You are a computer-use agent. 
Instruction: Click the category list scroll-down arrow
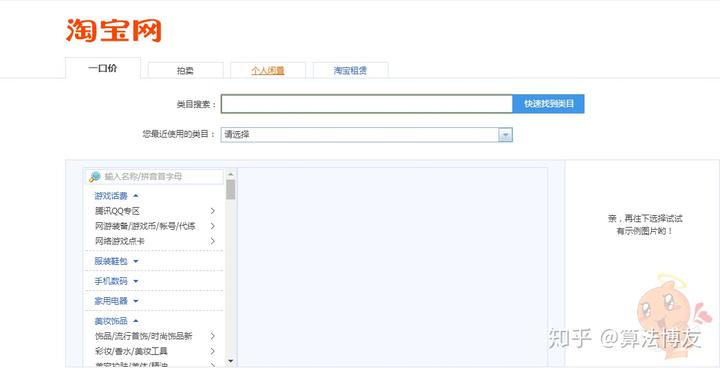231,361
